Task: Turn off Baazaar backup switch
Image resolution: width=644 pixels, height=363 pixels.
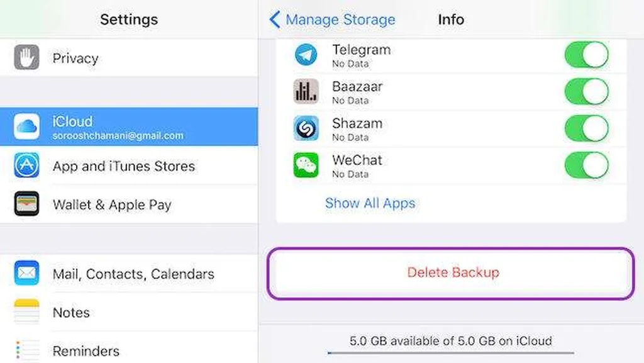Action: pyautogui.click(x=586, y=92)
